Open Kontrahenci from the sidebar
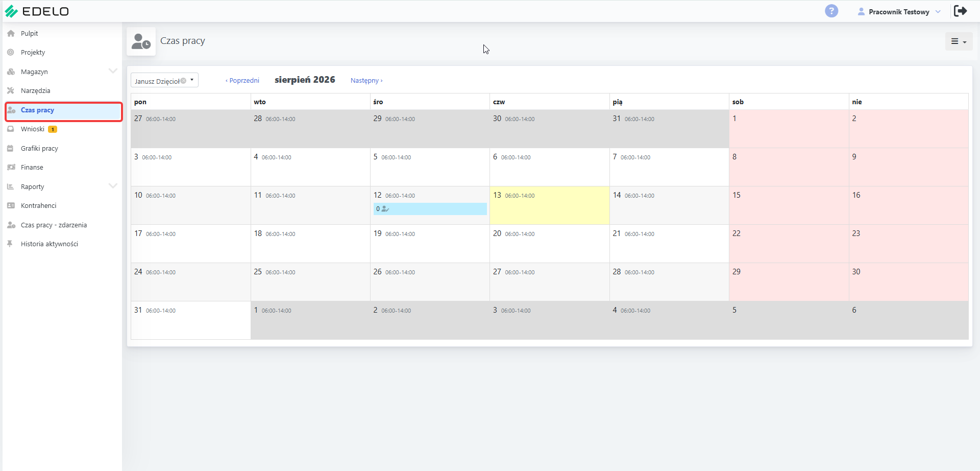Screen dimensions: 980x471 coord(38,205)
